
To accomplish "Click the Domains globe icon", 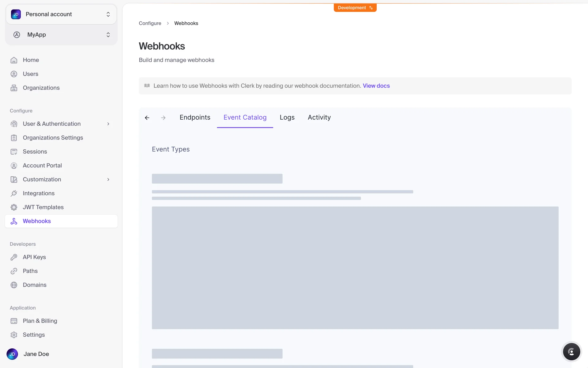I will pos(14,285).
